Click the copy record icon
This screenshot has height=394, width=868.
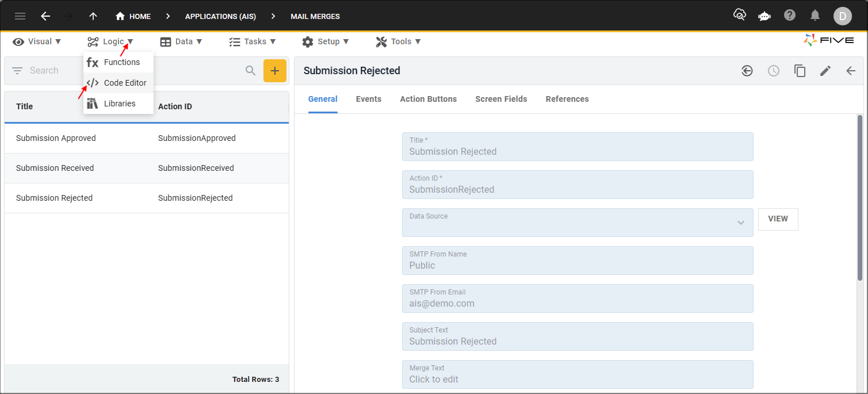[800, 71]
